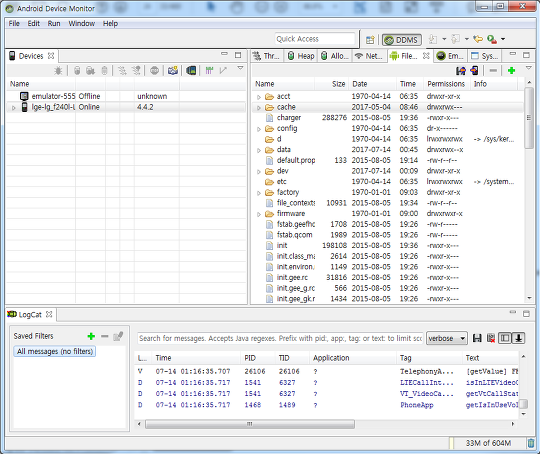Maximize the LogCat panel

coord(526,313)
